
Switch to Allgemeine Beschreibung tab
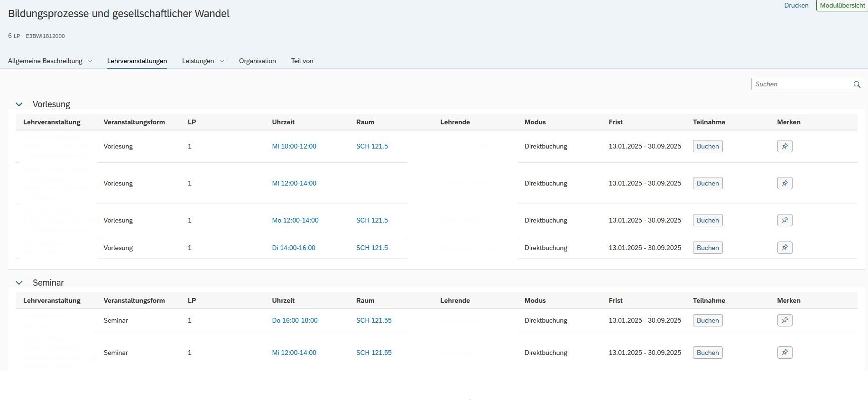[x=45, y=61]
